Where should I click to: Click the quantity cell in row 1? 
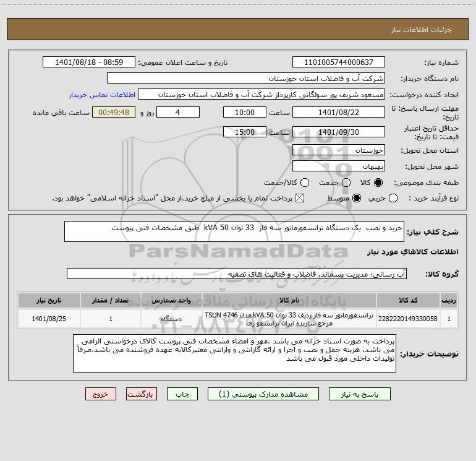[x=111, y=319]
